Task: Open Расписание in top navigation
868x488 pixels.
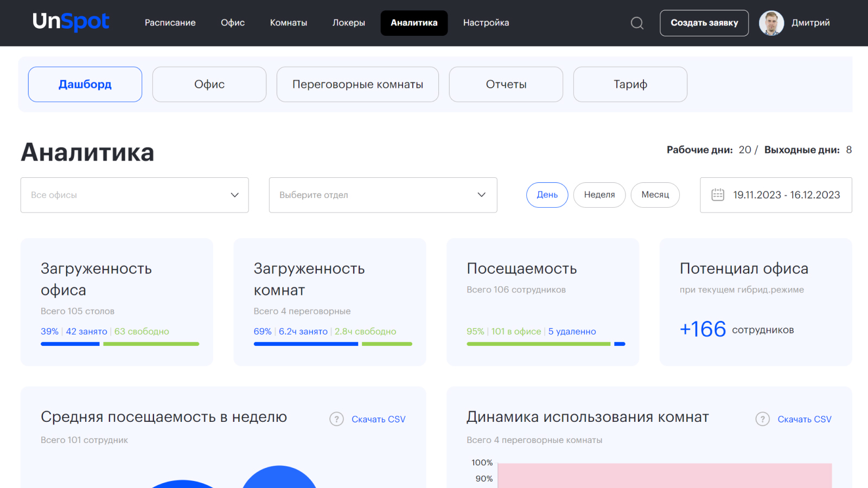Action: coord(170,23)
